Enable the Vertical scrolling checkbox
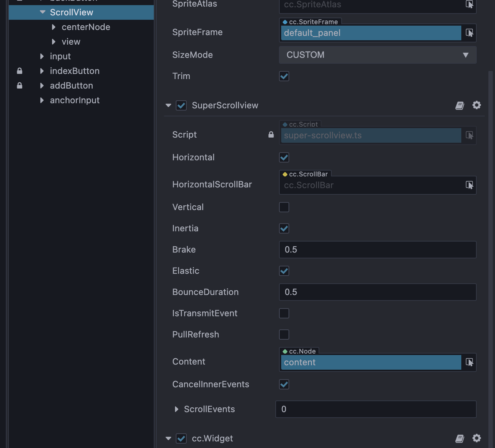 pos(284,207)
